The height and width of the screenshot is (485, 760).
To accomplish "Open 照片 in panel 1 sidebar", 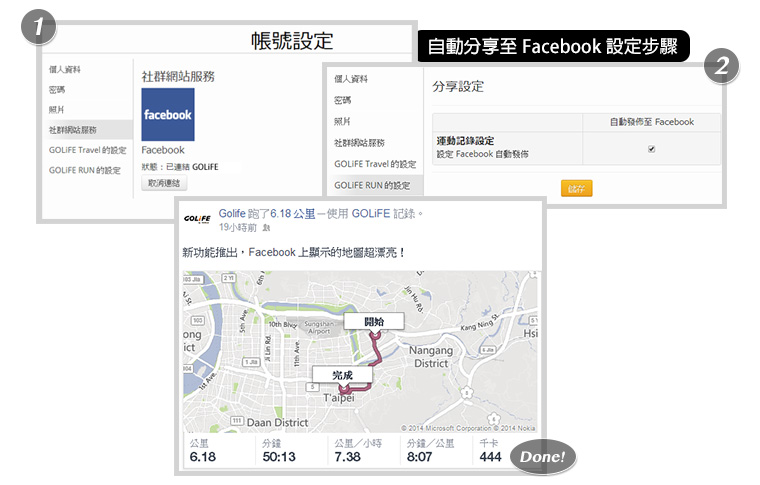I will point(57,110).
